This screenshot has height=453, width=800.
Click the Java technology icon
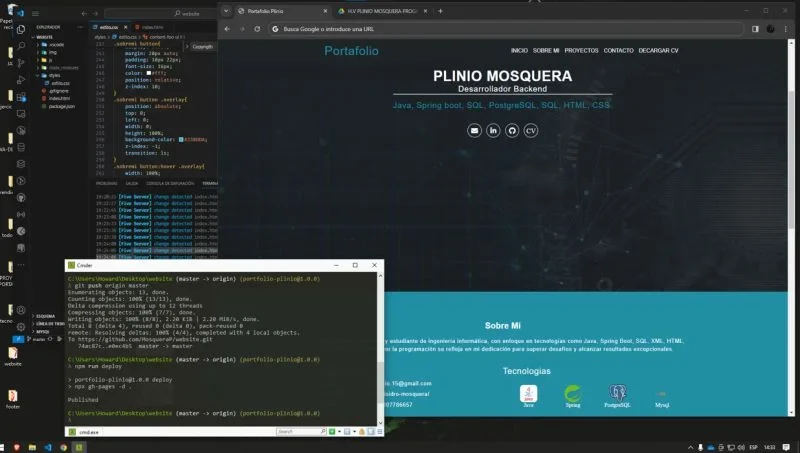[x=529, y=395]
